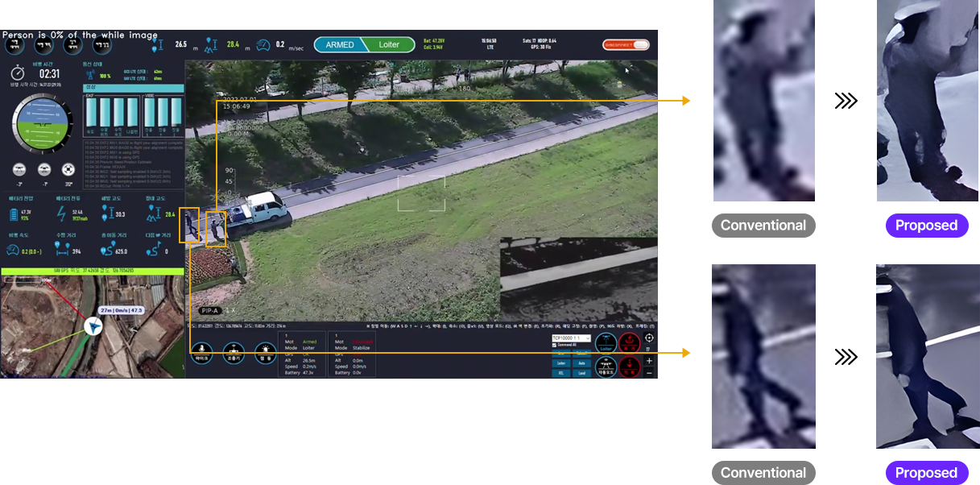Screen dimensions: 980x485
Task: Toggle the Command All checkbox
Action: pos(555,345)
